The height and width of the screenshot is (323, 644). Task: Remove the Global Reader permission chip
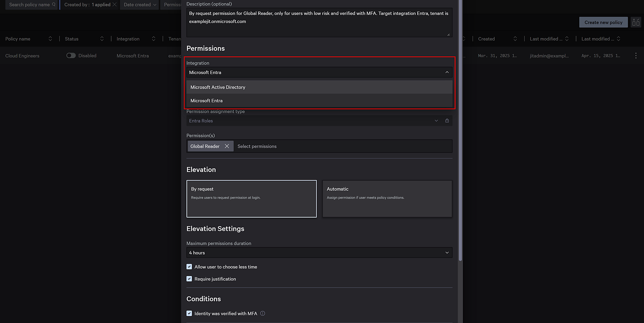click(x=227, y=146)
